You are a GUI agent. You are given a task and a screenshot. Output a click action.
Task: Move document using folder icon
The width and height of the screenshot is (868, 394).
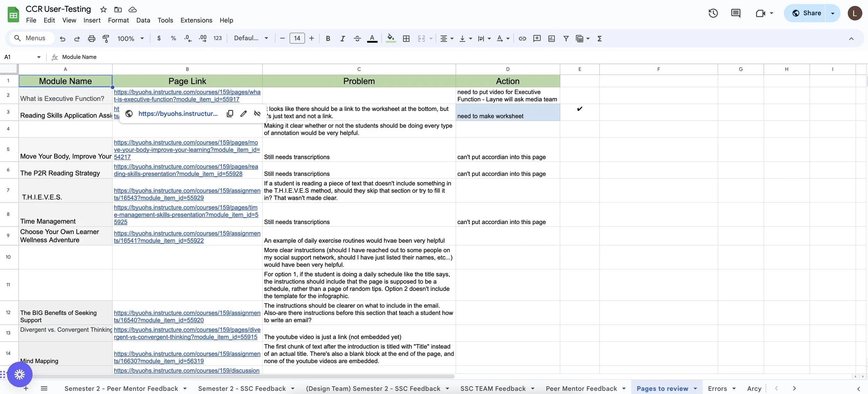(x=118, y=9)
